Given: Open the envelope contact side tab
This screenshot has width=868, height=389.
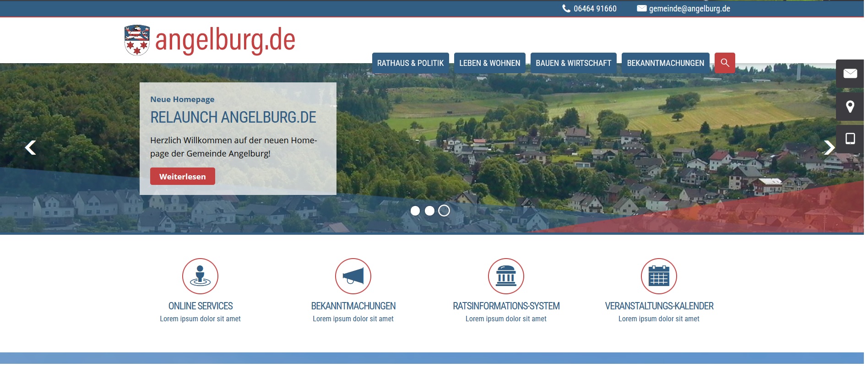Looking at the screenshot, I should (850, 74).
